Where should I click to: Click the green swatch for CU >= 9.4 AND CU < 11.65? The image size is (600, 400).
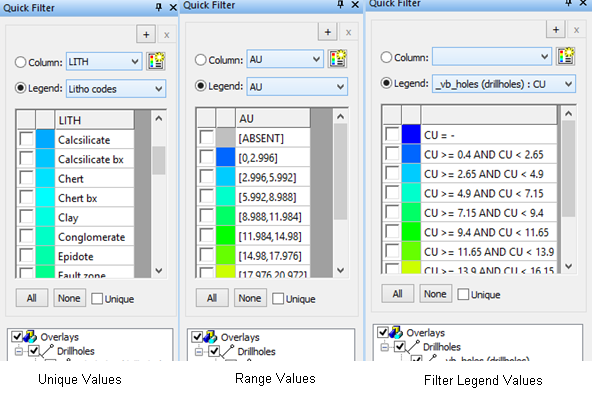tap(411, 230)
